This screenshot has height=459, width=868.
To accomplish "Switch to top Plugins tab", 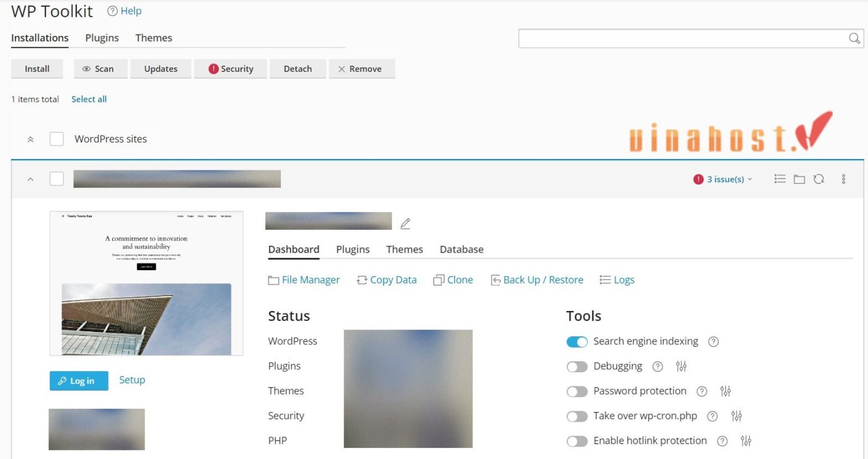I will (102, 38).
